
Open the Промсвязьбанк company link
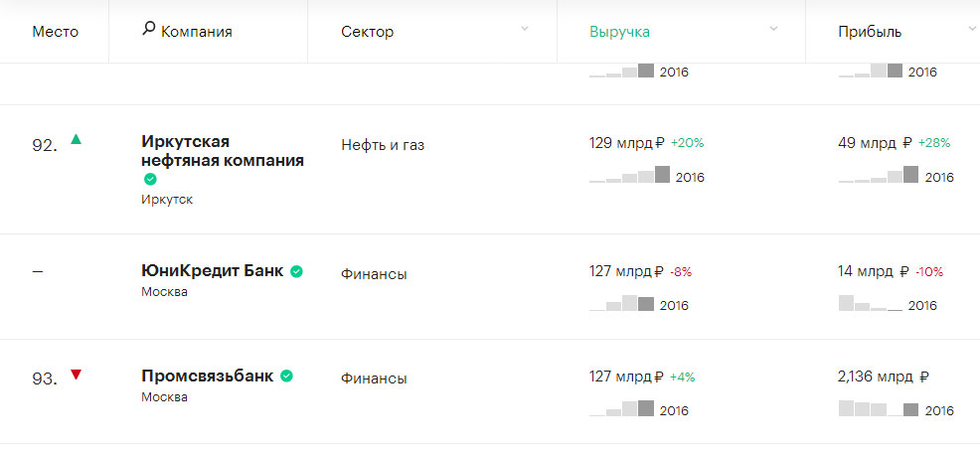pos(208,377)
